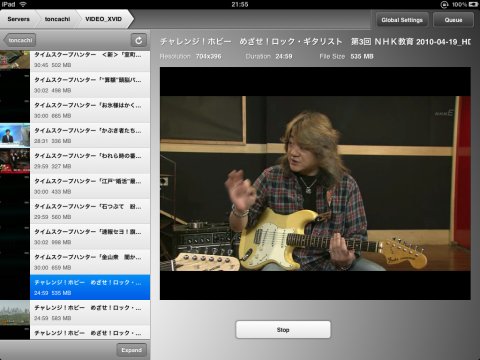The height and width of the screenshot is (360, 480).
Task: Expand the file list panel
Action: [132, 350]
